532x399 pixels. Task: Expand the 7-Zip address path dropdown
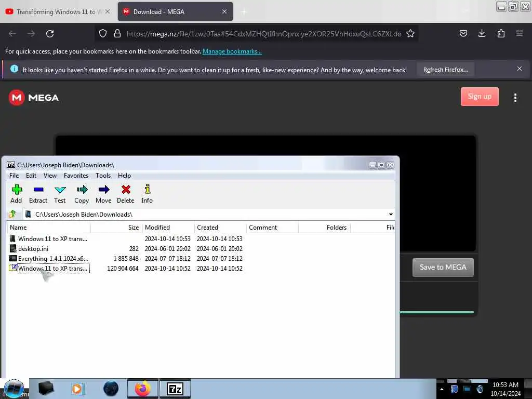click(x=391, y=215)
